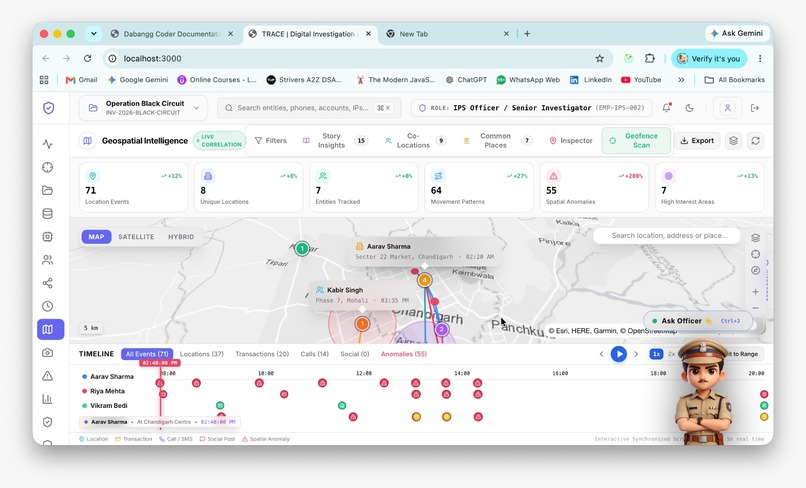This screenshot has height=488, width=806.
Task: Toggle dark mode moon icon
Action: [690, 108]
